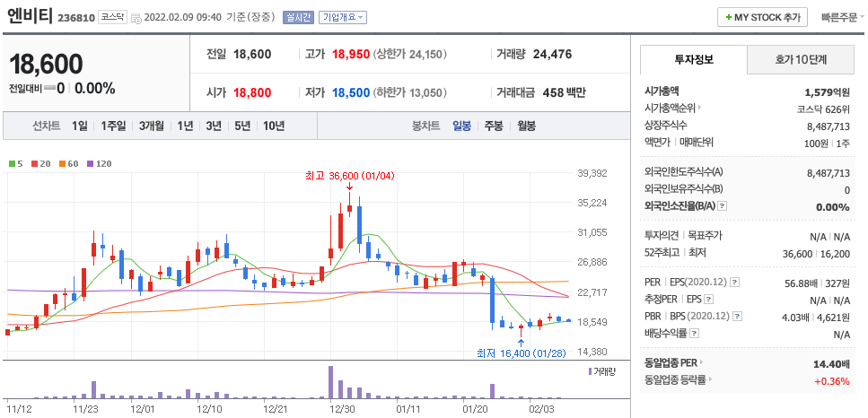868x418 pixels.
Task: Select the 10년 line chart period
Action: pyautogui.click(x=274, y=126)
